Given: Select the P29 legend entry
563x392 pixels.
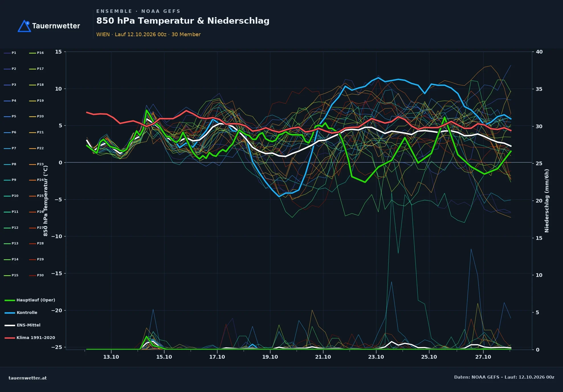Looking at the screenshot, I should coord(36,260).
